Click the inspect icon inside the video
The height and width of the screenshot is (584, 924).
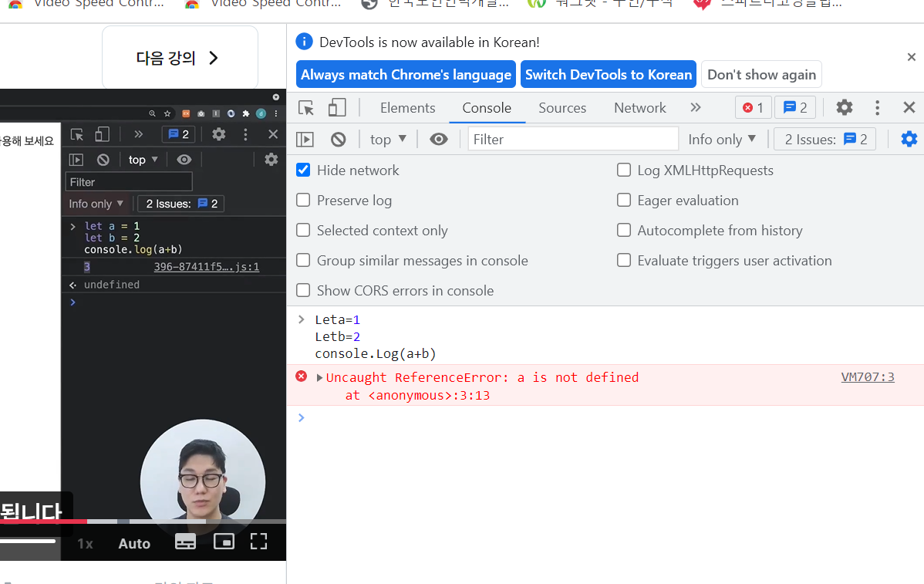pyautogui.click(x=77, y=134)
